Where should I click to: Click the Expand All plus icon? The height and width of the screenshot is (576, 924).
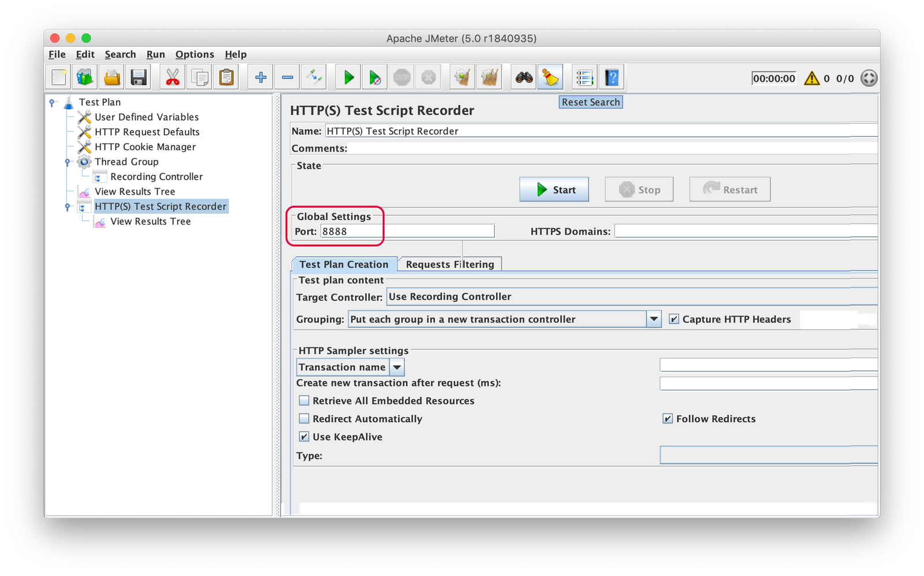click(260, 77)
